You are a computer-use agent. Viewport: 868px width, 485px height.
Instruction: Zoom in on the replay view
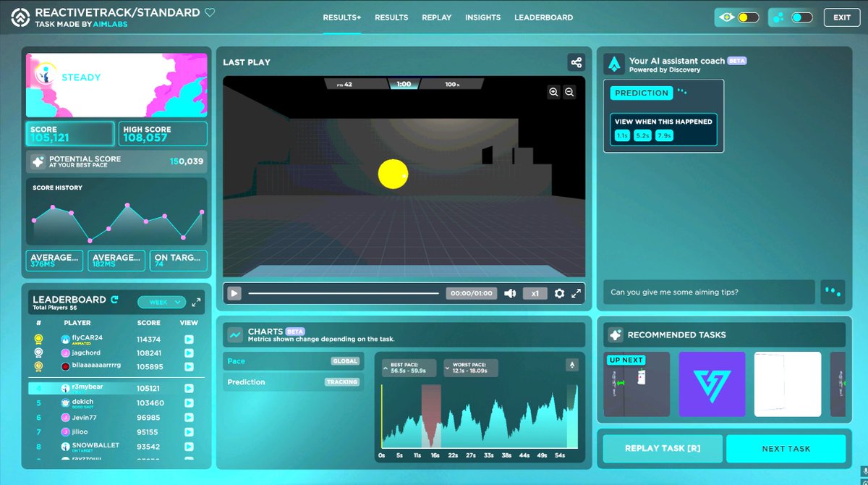[553, 92]
